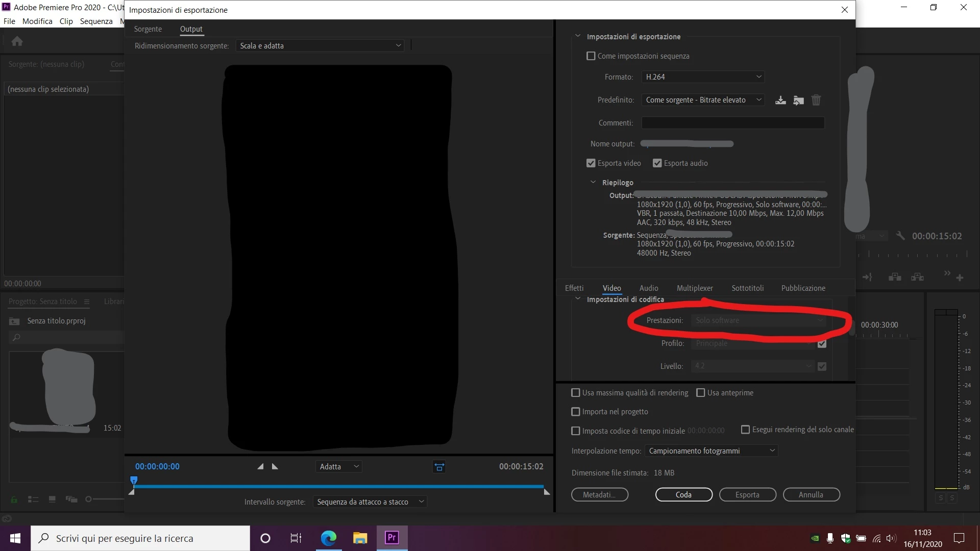Toggle aspect ratio correction icon under preview
The image size is (980, 551).
click(439, 467)
